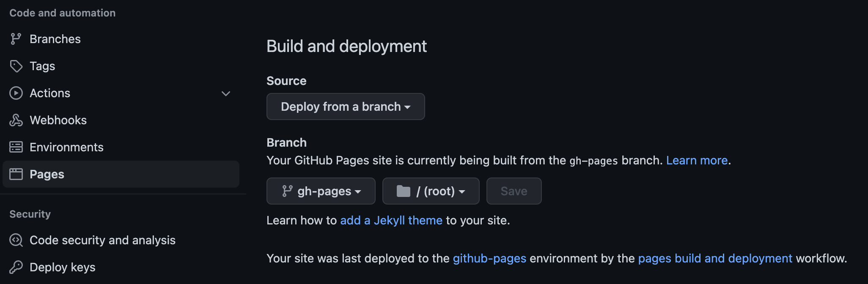Click the Branch section label
The width and height of the screenshot is (868, 284).
(x=286, y=142)
